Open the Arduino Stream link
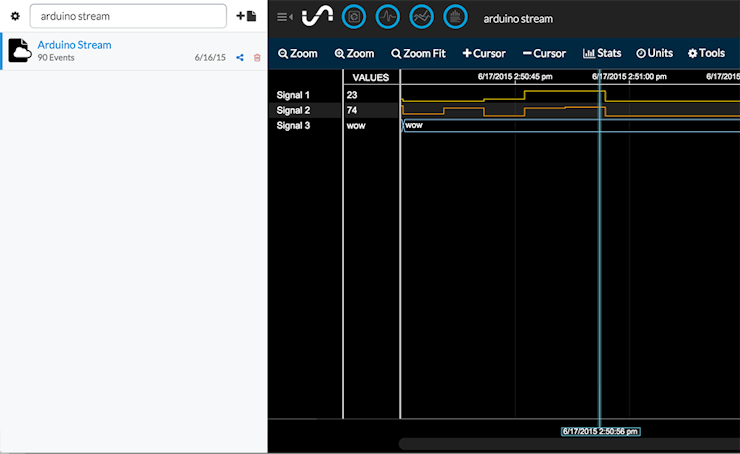 [75, 45]
